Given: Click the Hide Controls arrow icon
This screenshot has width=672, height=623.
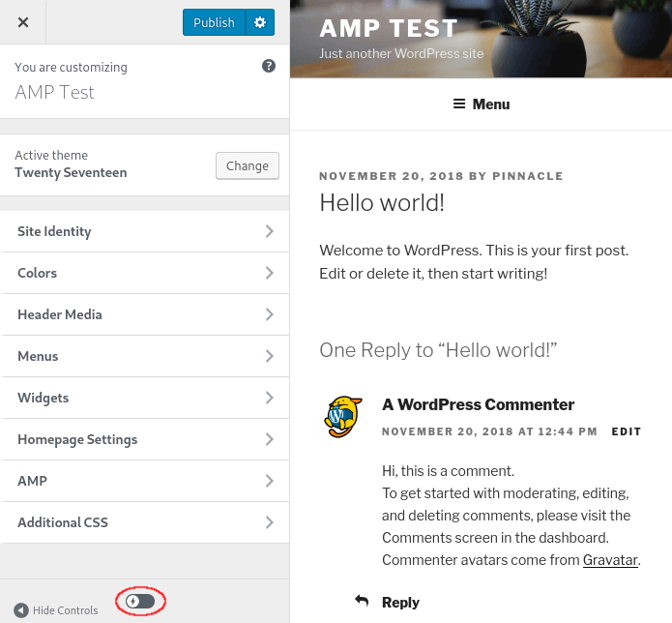Looking at the screenshot, I should click(21, 610).
